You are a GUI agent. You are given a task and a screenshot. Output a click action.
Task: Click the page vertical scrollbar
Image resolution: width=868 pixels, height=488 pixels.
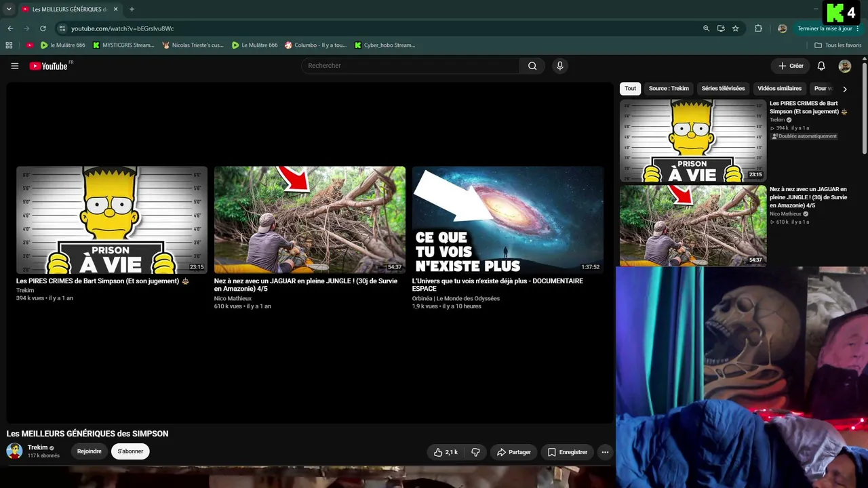click(x=865, y=108)
